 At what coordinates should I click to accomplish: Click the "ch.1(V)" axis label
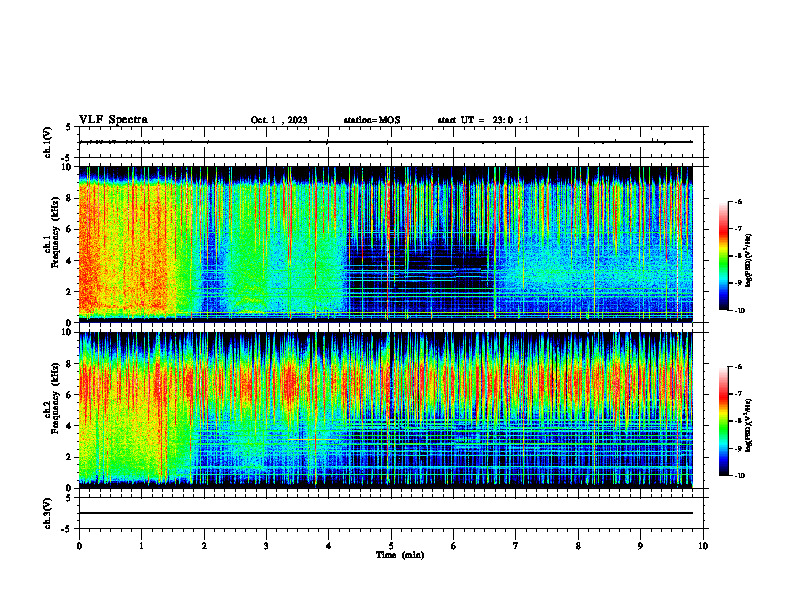[48, 142]
